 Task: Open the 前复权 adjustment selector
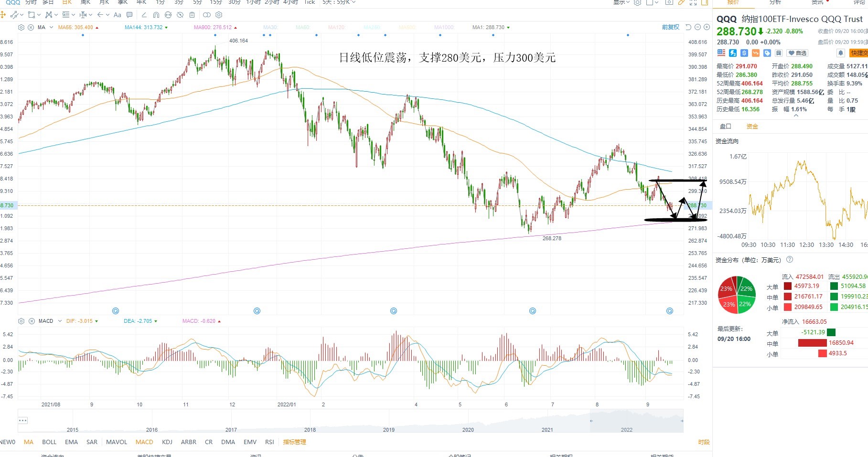tap(671, 27)
